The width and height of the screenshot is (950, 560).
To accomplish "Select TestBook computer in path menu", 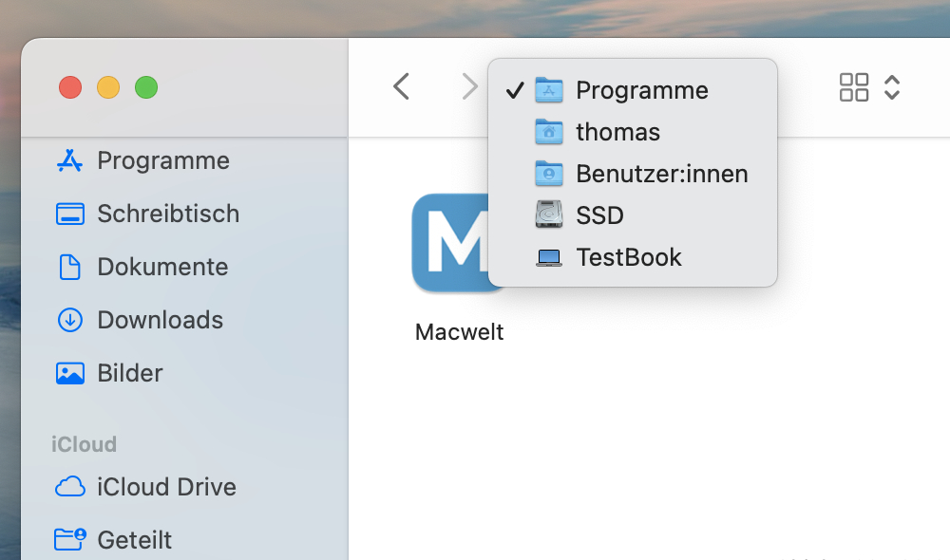I will 633,257.
